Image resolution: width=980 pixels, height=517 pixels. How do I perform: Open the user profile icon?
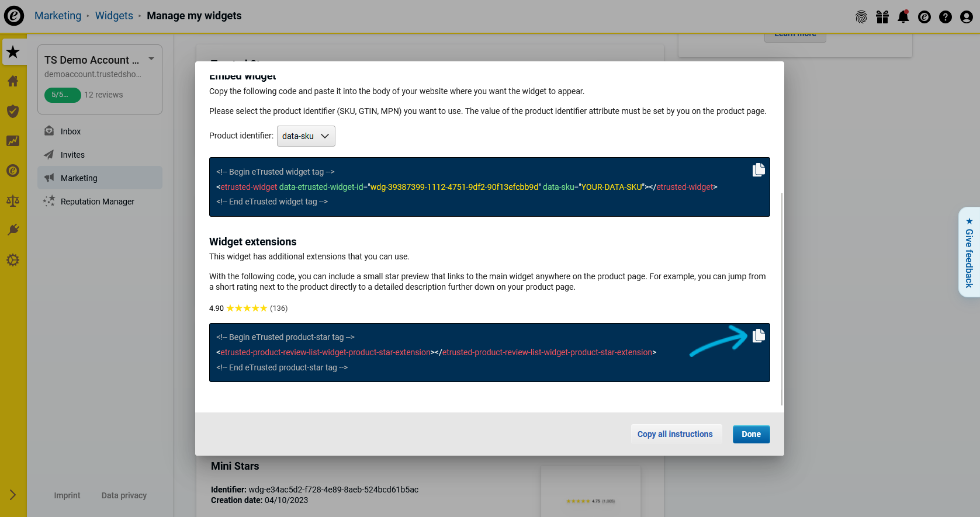tap(967, 17)
